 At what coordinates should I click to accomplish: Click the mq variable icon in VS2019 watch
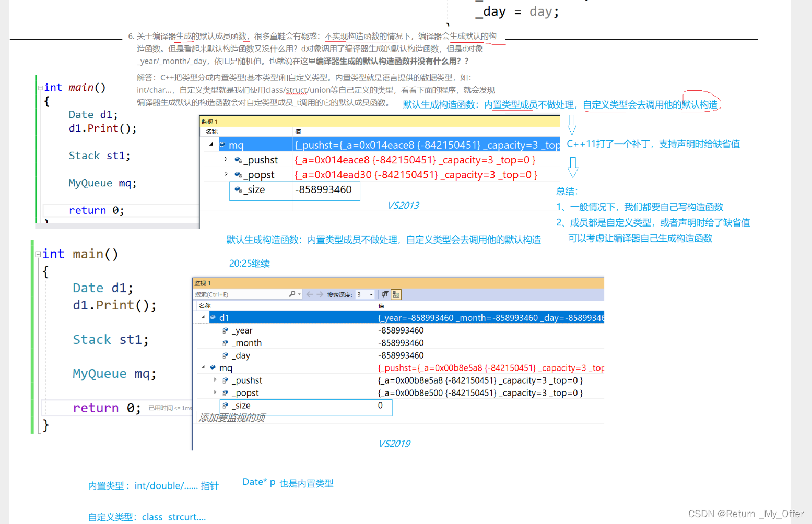[x=213, y=367]
